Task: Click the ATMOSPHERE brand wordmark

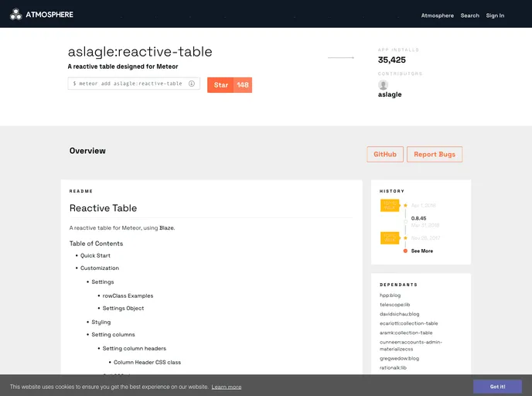Action: (x=49, y=15)
